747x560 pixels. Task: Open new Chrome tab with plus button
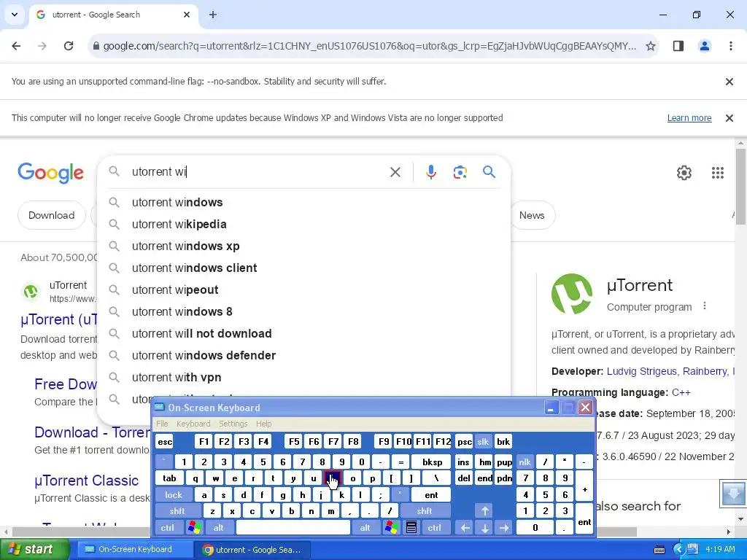tap(213, 15)
